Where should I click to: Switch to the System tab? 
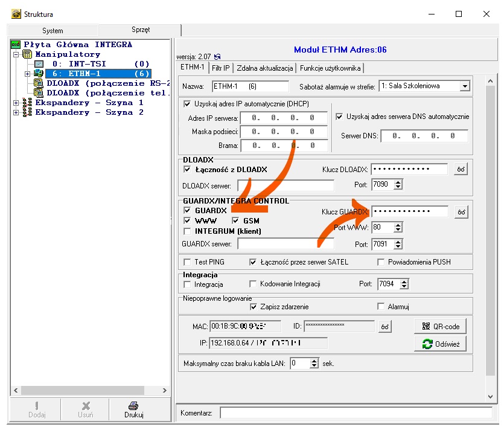[x=53, y=31]
